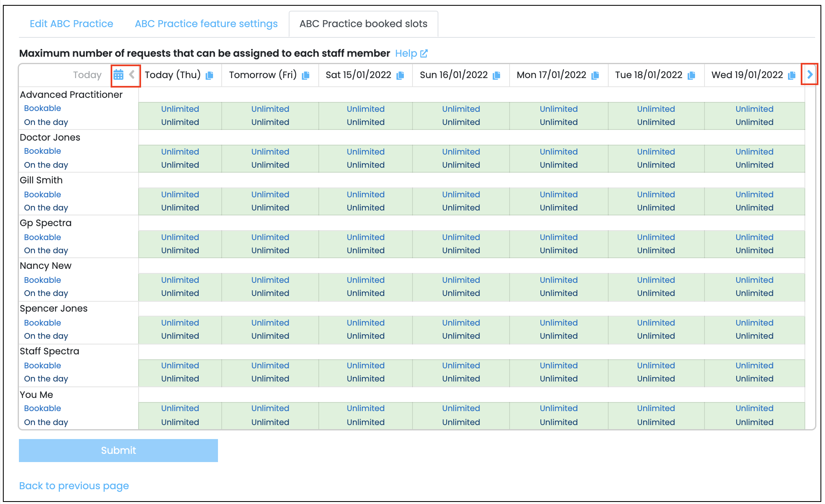Open the Help link
Viewport: 825px width, 504px height.
click(x=406, y=53)
